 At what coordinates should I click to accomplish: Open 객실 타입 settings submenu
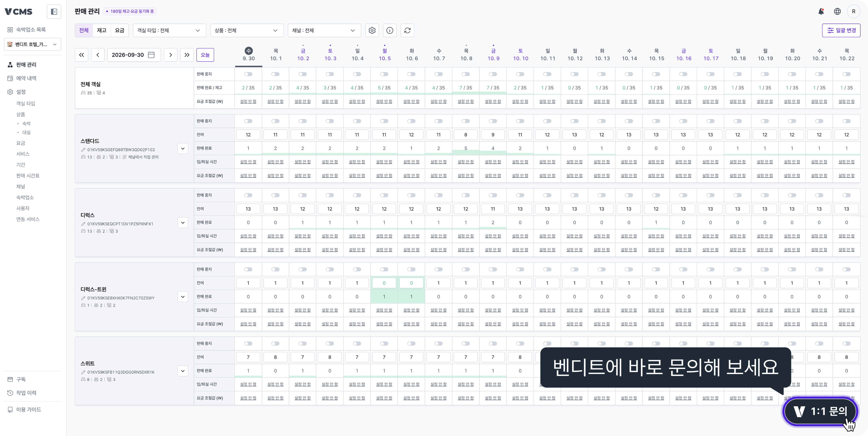click(26, 103)
